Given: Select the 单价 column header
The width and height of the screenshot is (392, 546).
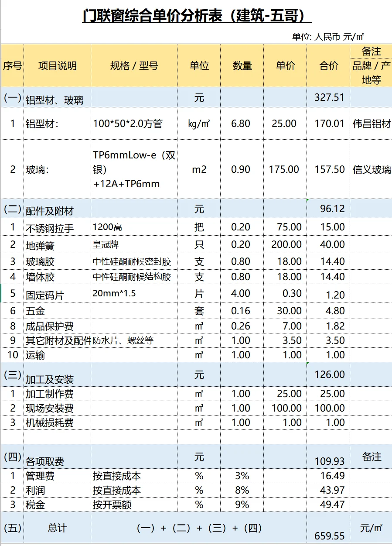Looking at the screenshot, I should coord(285,65).
